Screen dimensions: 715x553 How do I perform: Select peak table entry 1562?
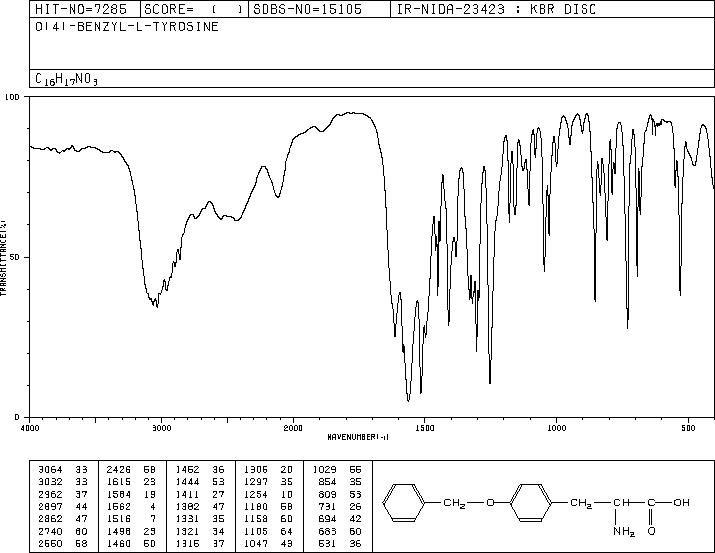119,506
